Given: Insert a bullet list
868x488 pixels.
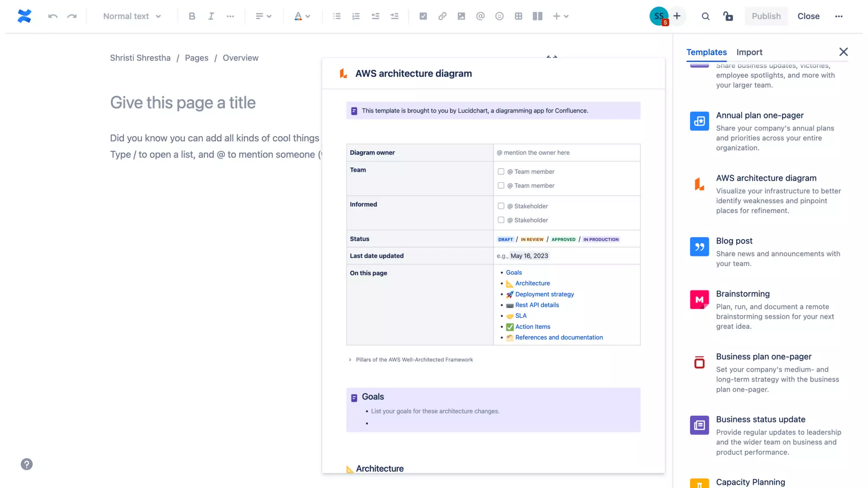Looking at the screenshot, I should (337, 16).
